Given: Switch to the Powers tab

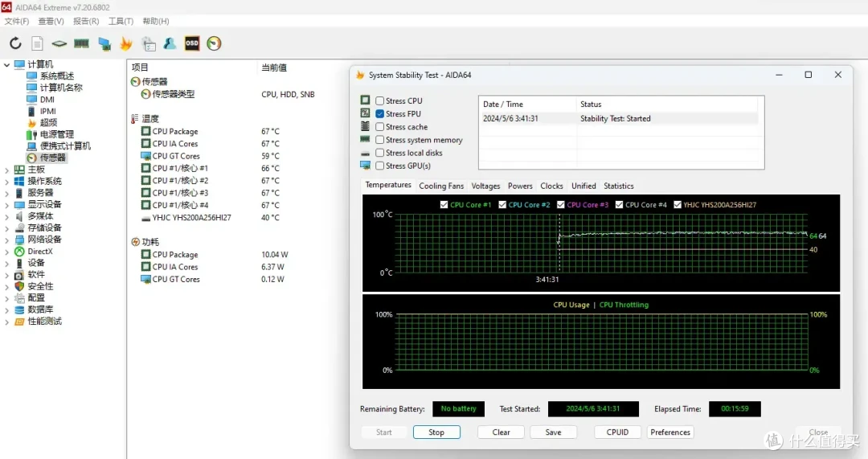Looking at the screenshot, I should coord(520,186).
